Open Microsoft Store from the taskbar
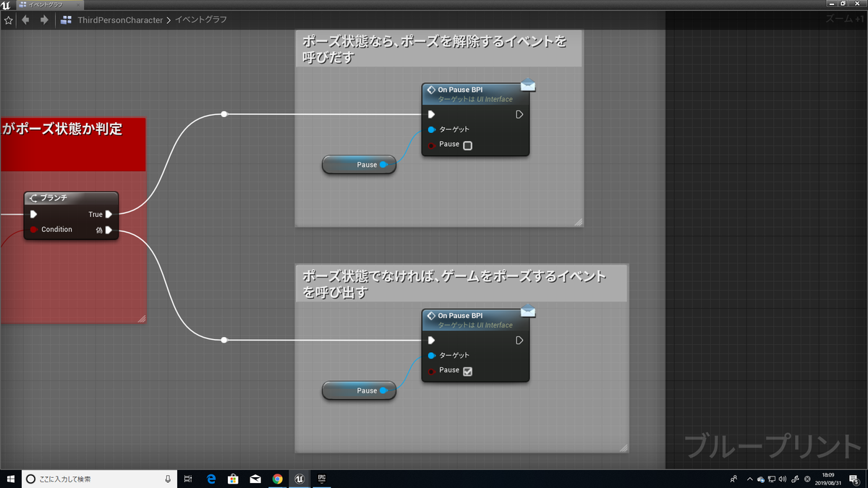 click(234, 479)
